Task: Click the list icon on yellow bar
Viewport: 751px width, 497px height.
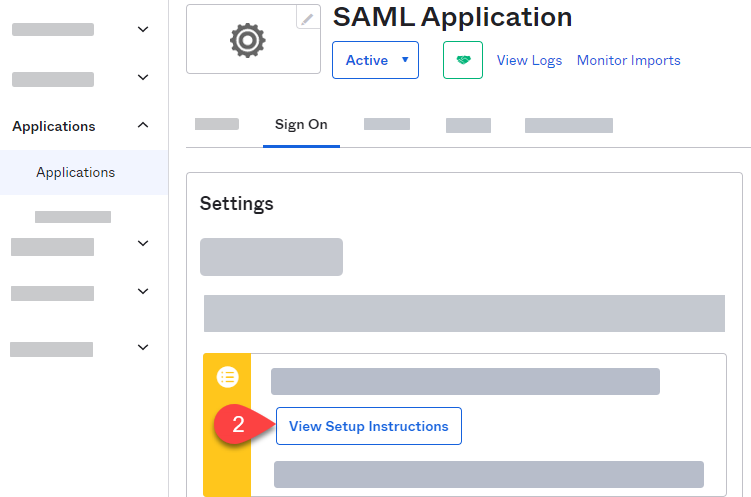Action: click(x=228, y=377)
